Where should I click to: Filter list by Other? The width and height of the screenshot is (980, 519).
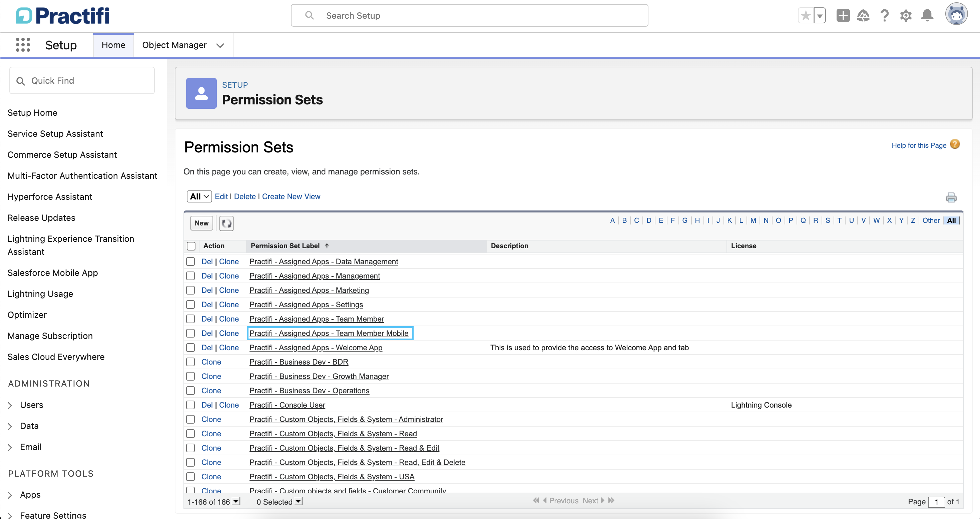pyautogui.click(x=931, y=220)
